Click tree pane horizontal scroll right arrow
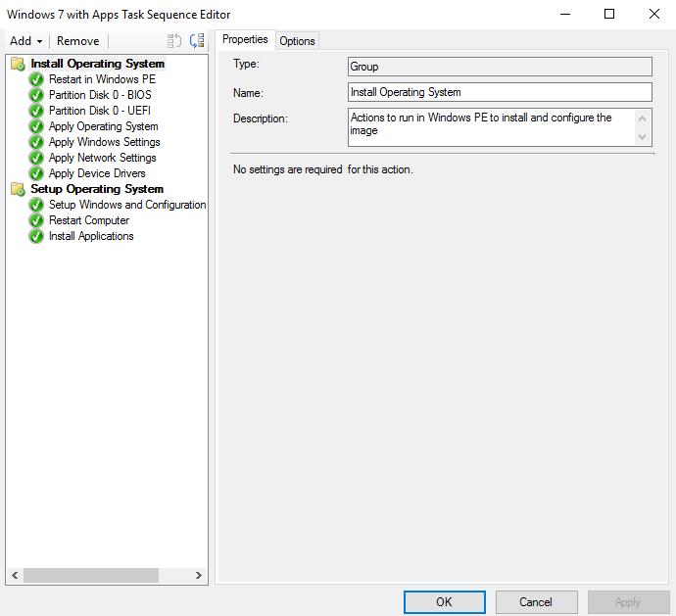 (198, 576)
